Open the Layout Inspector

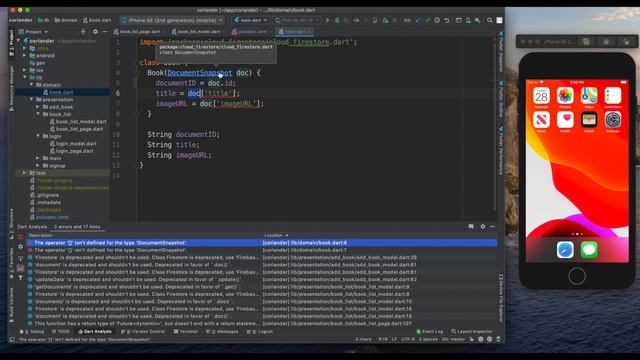472,331
